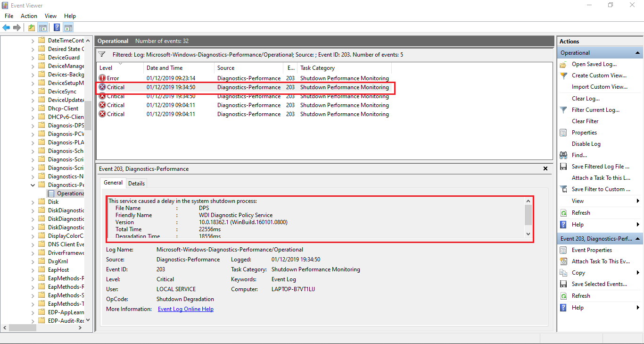Viewport: 644px width, 344px height.
Task: Expand the DeviceSync tree node
Action: (33, 92)
